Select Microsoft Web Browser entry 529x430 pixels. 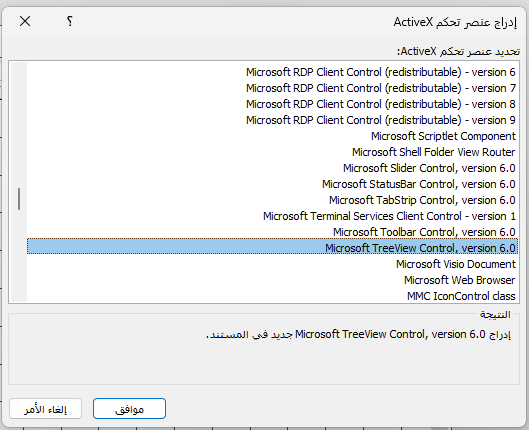click(272, 280)
